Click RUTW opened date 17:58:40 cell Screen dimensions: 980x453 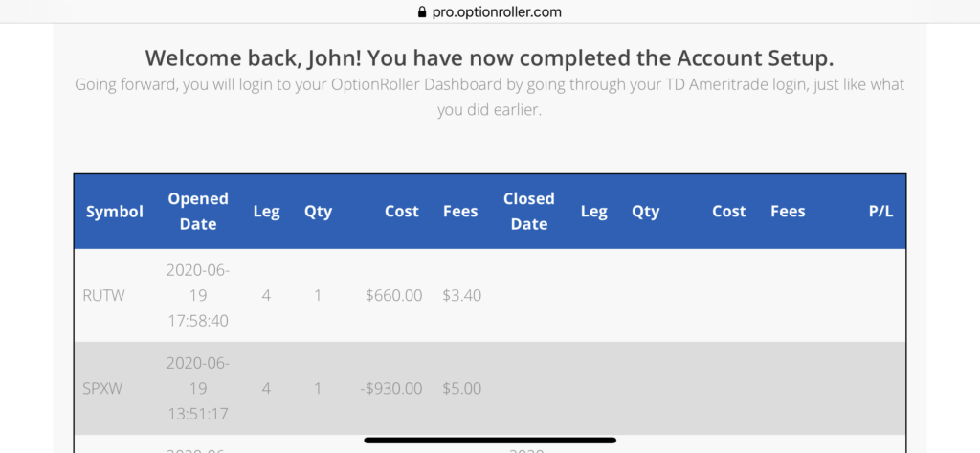click(198, 295)
